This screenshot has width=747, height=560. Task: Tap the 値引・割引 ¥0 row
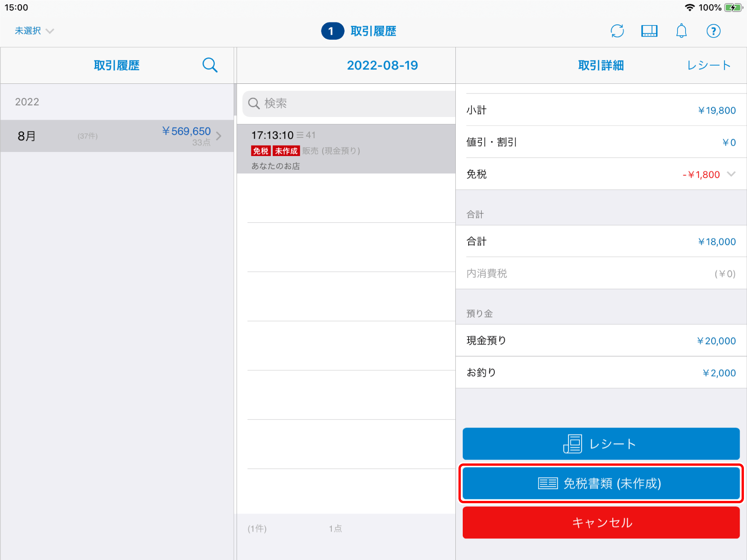[601, 142]
